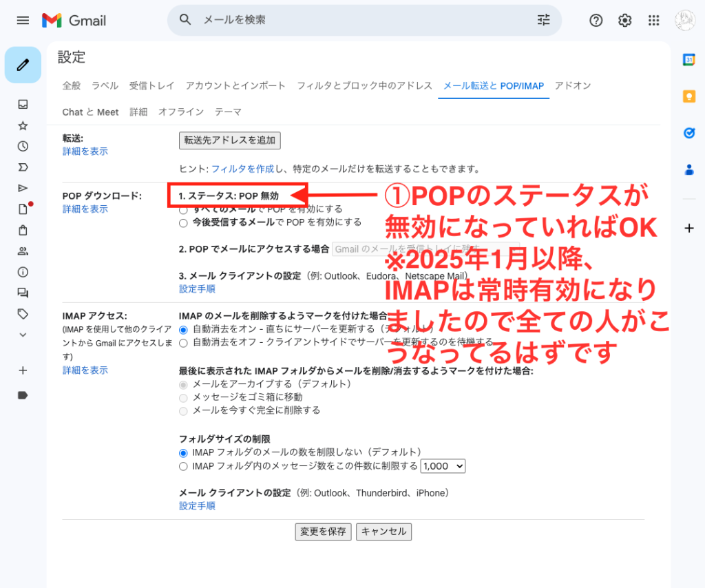Open Starred mail icon in sidebar

tap(23, 125)
